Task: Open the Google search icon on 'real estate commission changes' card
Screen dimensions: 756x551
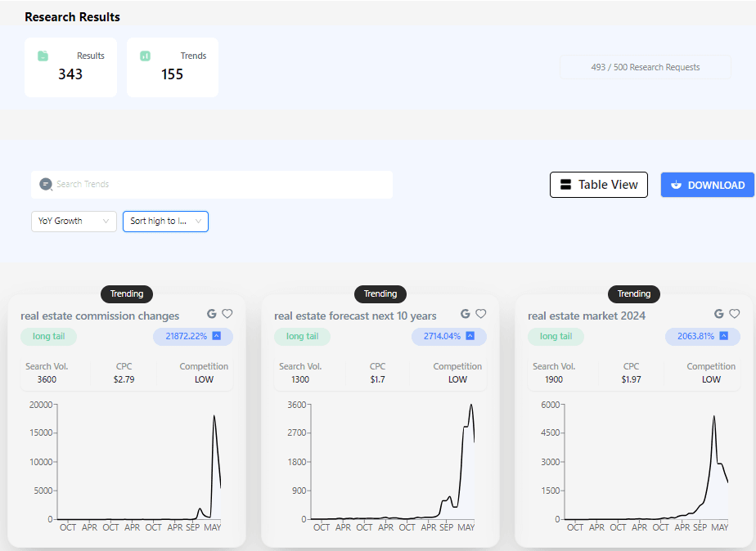Action: (212, 313)
